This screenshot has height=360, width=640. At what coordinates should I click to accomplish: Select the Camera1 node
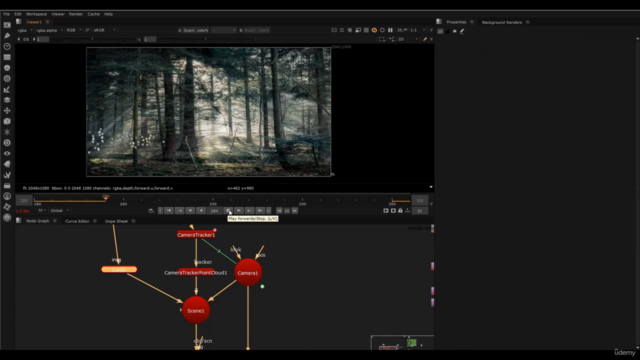click(248, 273)
